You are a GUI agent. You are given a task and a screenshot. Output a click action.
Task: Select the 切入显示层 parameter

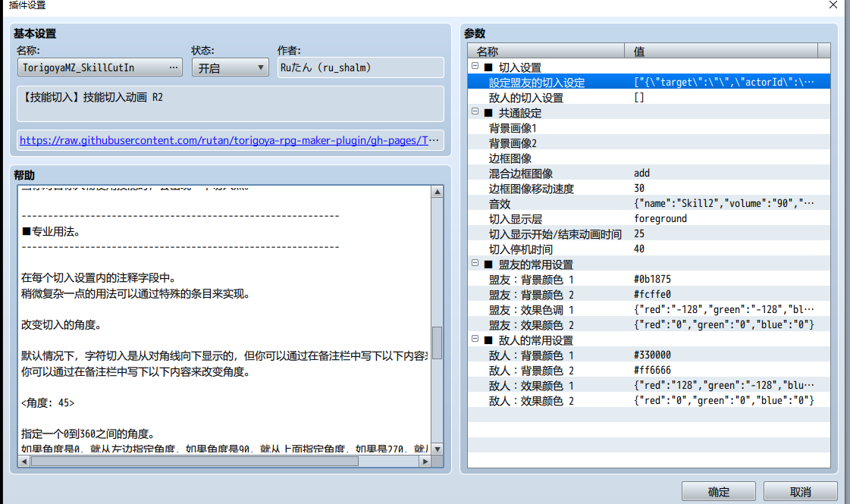pos(649,218)
